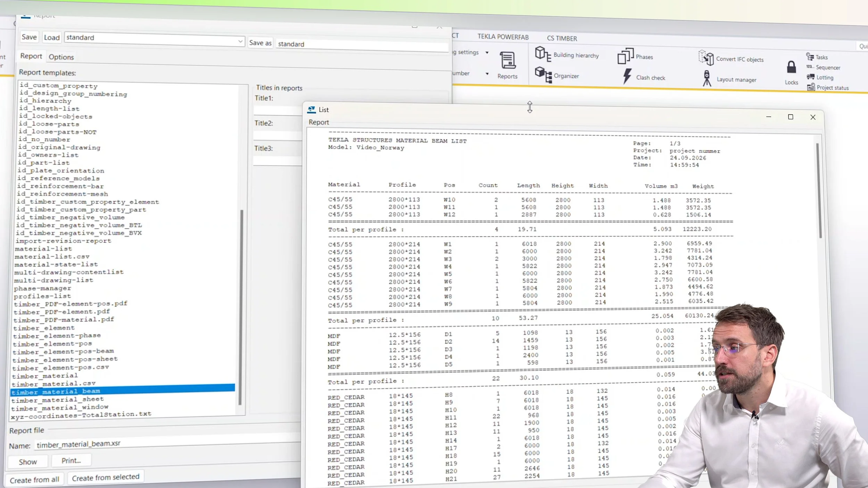Select phase-manager template

click(42, 288)
